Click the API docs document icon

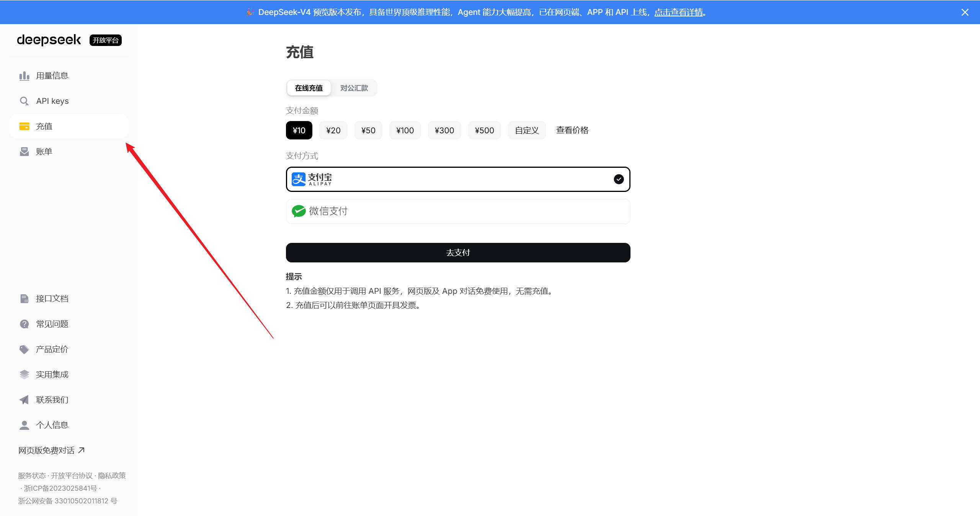tap(24, 299)
